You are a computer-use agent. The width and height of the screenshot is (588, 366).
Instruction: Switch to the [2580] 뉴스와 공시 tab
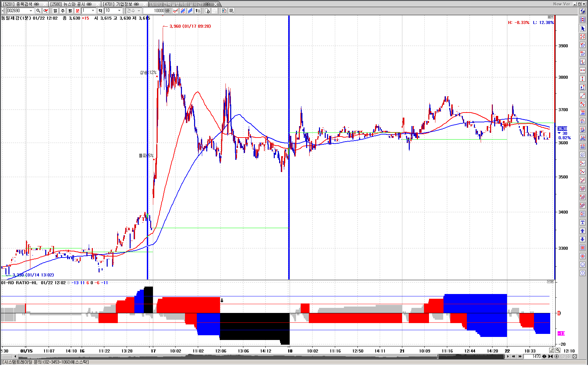(71, 4)
